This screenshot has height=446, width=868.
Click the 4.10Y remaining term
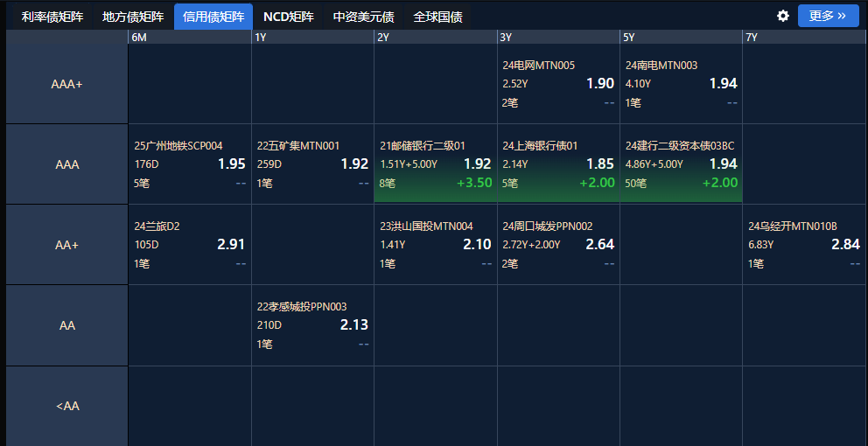pos(638,84)
